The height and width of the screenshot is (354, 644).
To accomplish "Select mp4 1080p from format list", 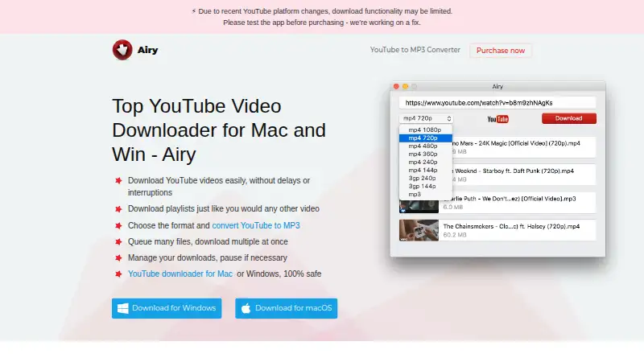I will tap(426, 130).
